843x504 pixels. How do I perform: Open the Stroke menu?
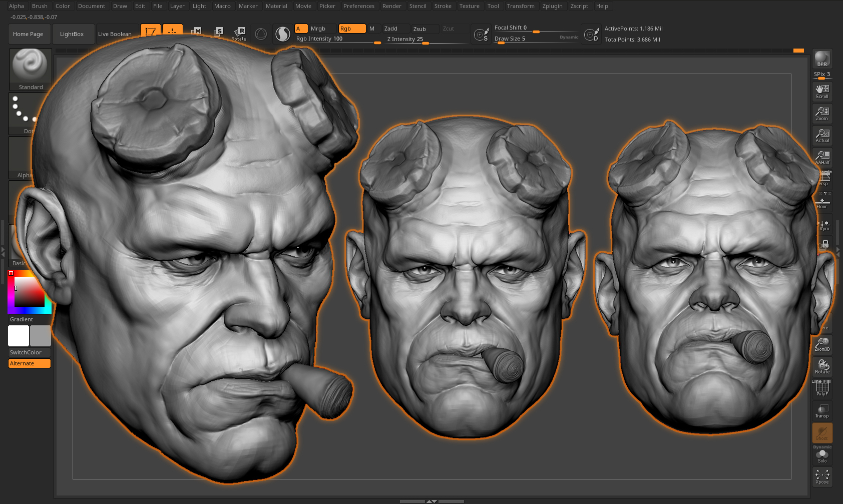coord(443,6)
